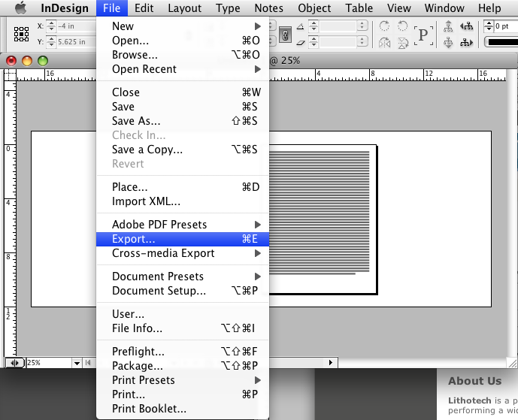Click the horizontal scrollbar right arrow
Viewport: 518px width, 420px height.
pyautogui.click(x=331, y=363)
